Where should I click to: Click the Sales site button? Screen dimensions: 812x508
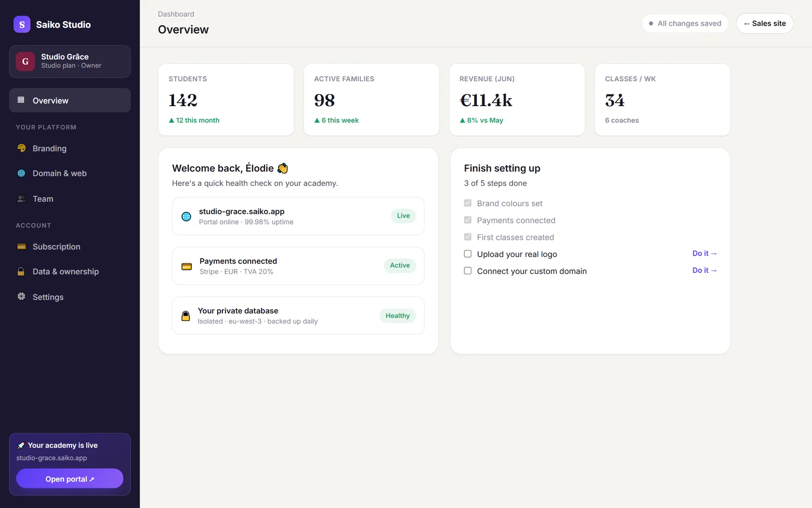coord(764,23)
